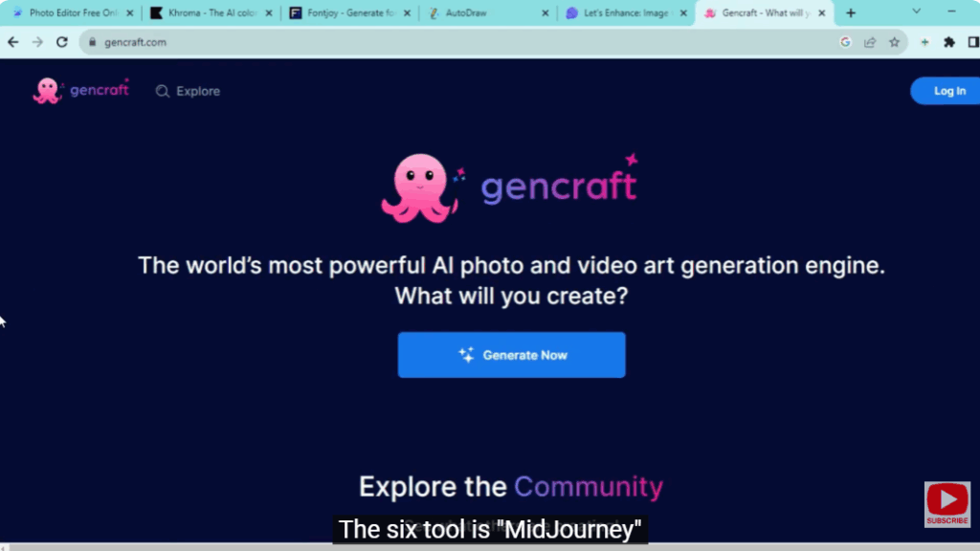
Task: Open the Extensions puzzle piece icon
Action: tap(949, 42)
